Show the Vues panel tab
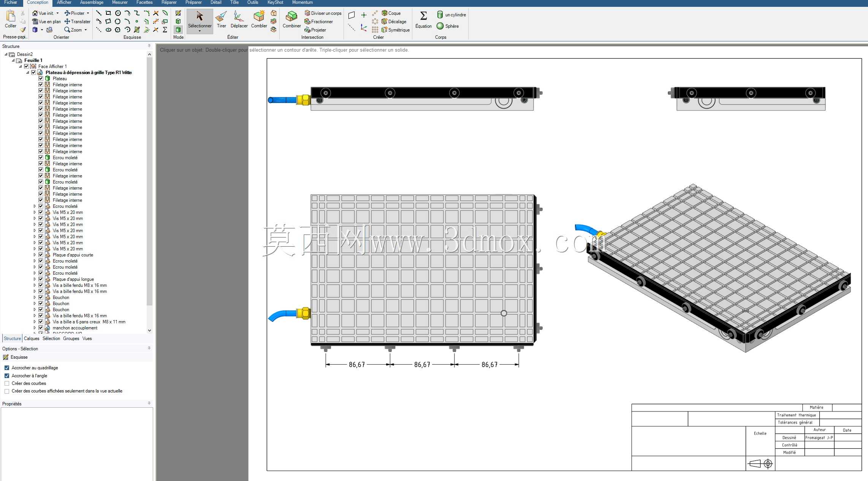The width and height of the screenshot is (868, 481). (87, 339)
